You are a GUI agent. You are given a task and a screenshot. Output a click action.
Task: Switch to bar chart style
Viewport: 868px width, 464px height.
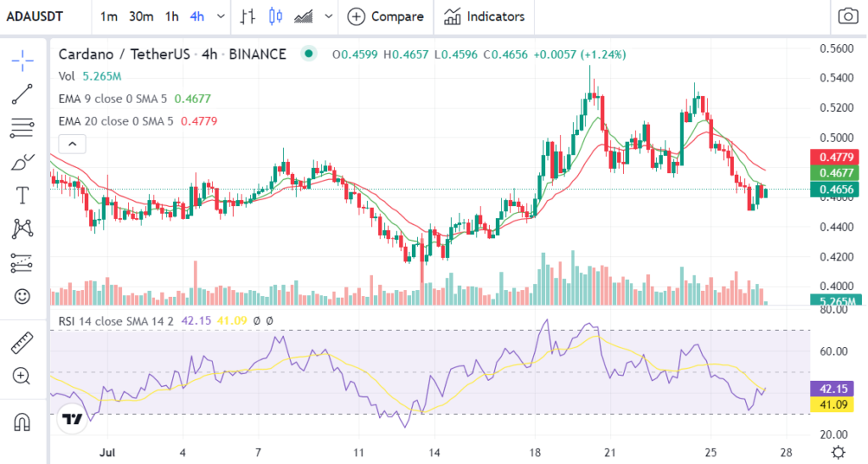point(248,17)
